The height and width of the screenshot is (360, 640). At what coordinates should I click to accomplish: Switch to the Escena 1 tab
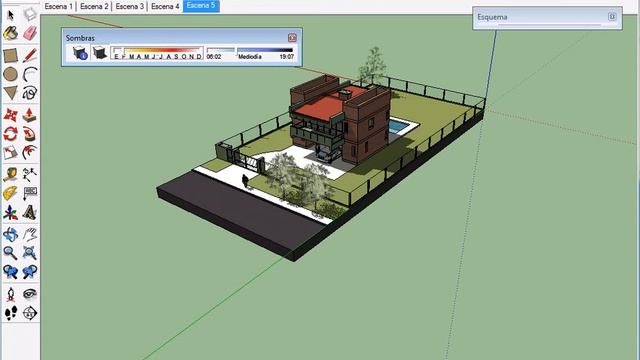pyautogui.click(x=59, y=7)
